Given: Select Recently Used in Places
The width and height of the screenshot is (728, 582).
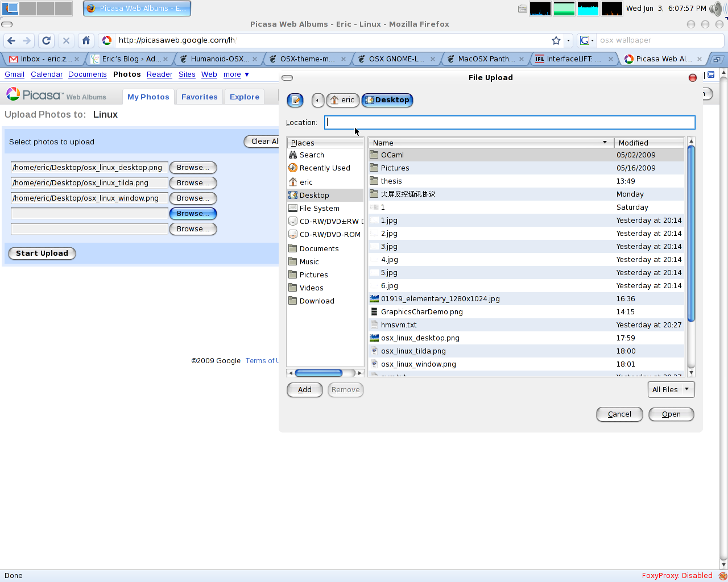Looking at the screenshot, I should click(325, 168).
